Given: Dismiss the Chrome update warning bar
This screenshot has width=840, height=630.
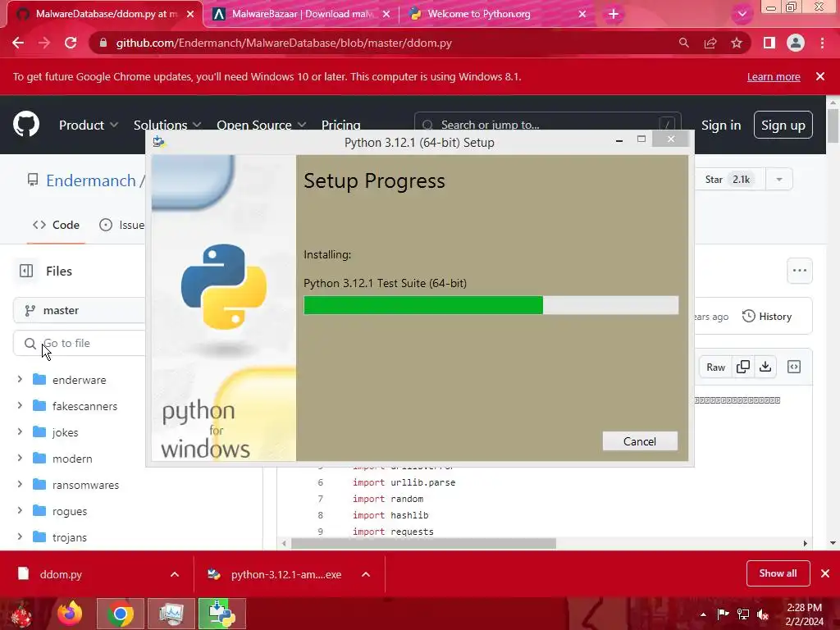Looking at the screenshot, I should [x=819, y=76].
